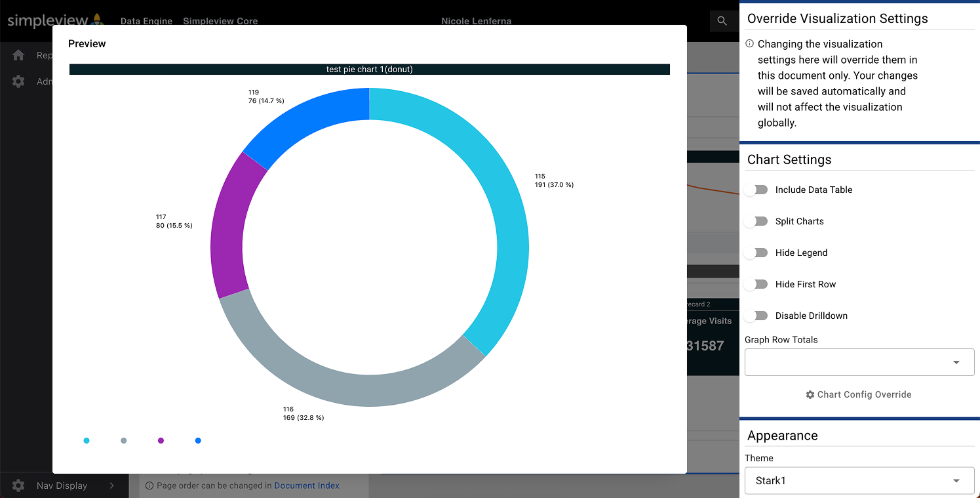Enable the Include Data Table toggle
The image size is (980, 498).
pyautogui.click(x=756, y=190)
